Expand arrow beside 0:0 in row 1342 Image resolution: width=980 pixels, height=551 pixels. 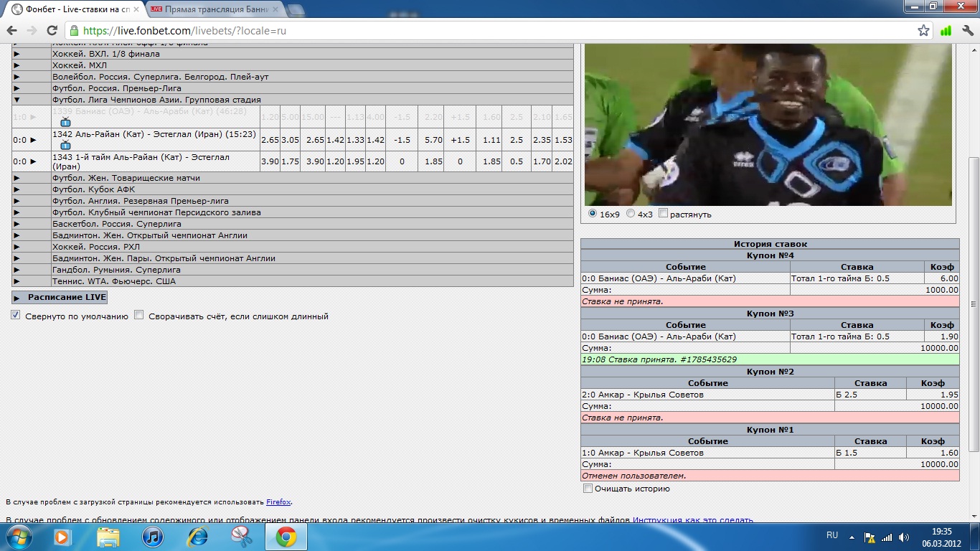click(33, 141)
